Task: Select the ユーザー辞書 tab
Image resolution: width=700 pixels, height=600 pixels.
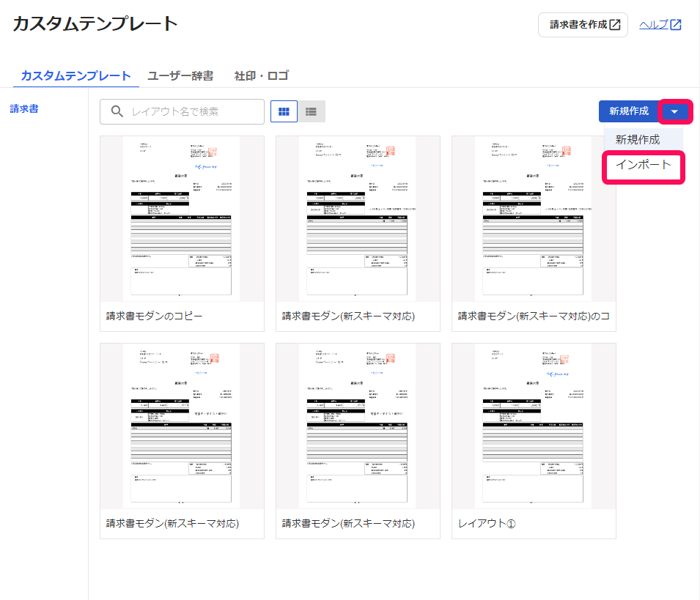Action: click(x=180, y=76)
